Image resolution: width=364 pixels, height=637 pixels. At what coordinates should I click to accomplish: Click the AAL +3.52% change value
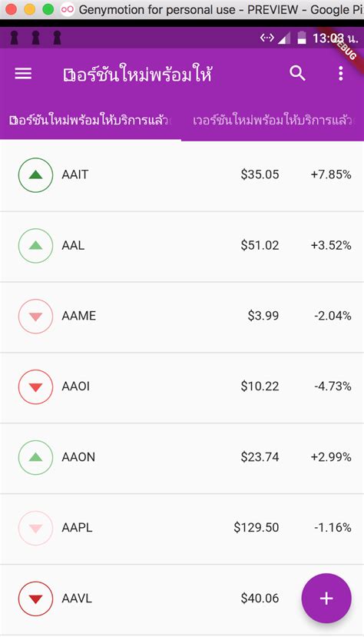coord(331,245)
